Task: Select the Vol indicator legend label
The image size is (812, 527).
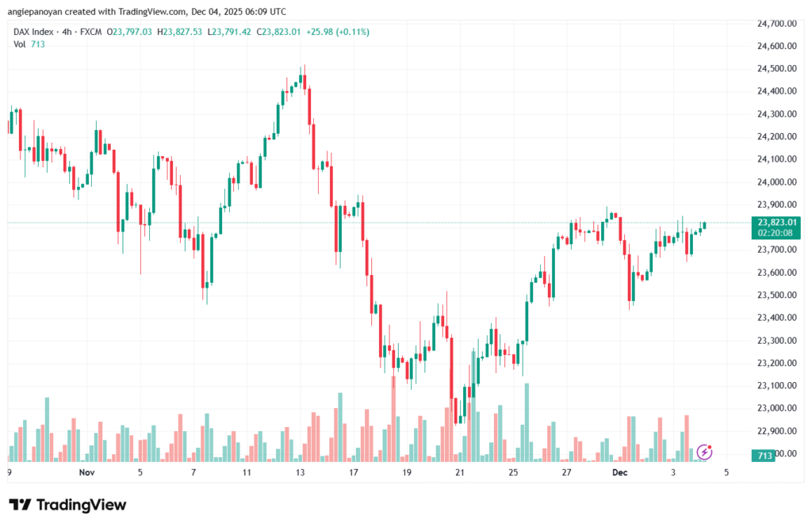Action: pos(19,44)
